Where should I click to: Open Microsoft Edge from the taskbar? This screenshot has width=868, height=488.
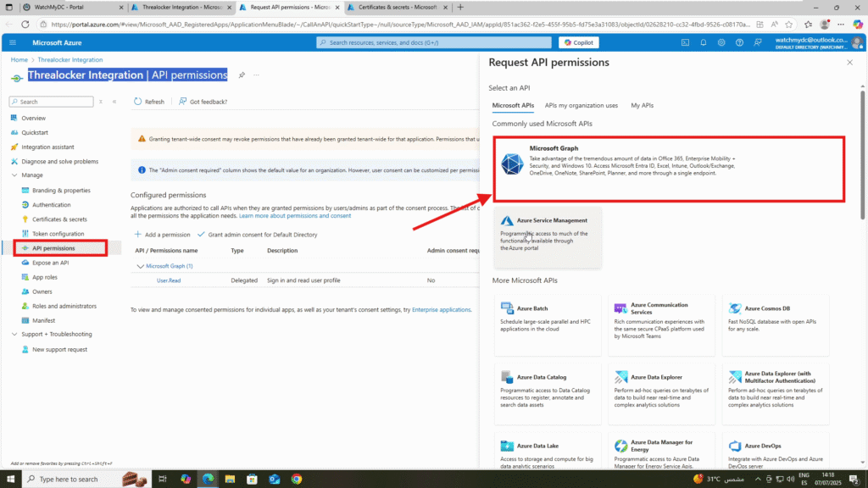(209, 480)
